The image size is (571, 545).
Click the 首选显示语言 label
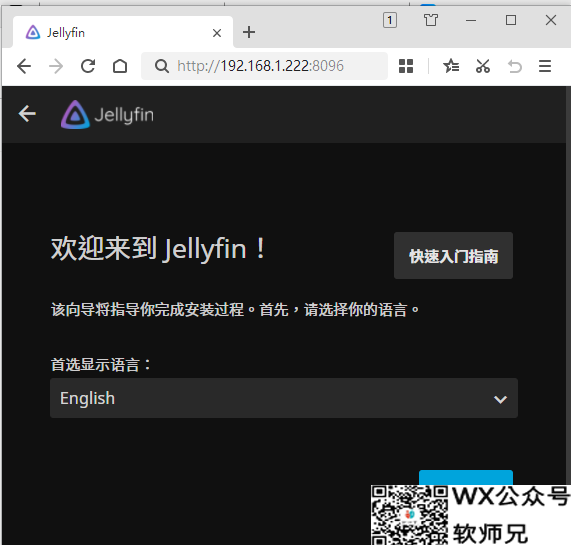pyautogui.click(x=101, y=364)
